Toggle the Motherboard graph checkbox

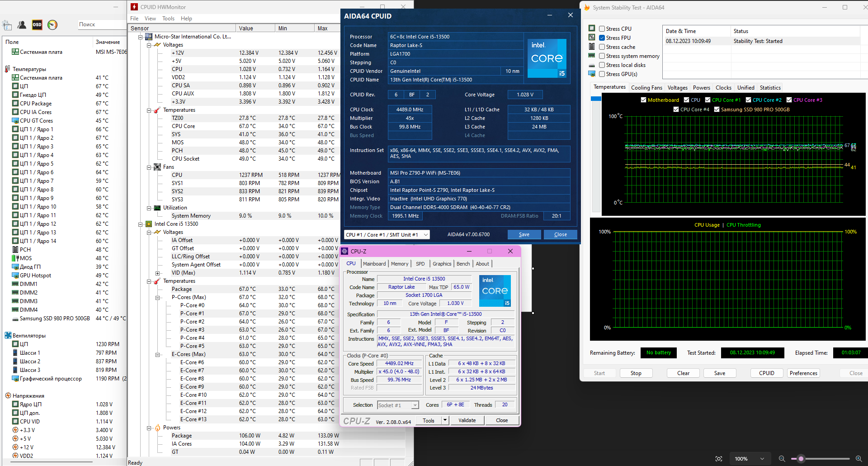(644, 100)
